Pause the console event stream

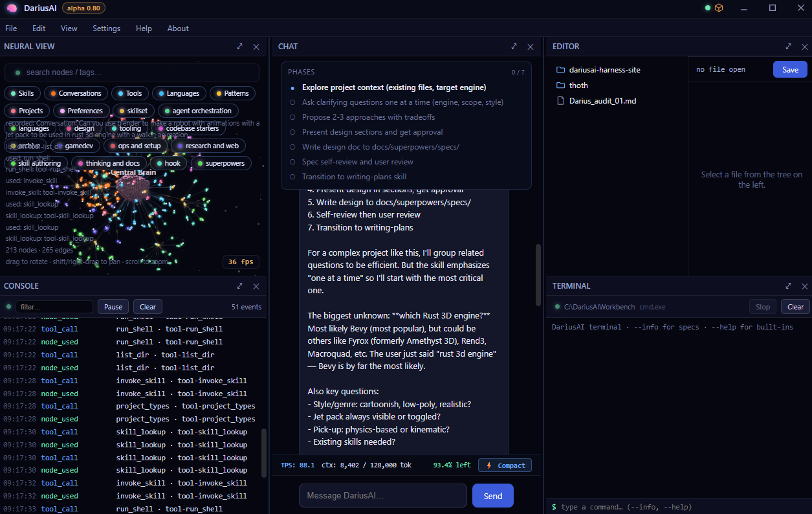113,307
